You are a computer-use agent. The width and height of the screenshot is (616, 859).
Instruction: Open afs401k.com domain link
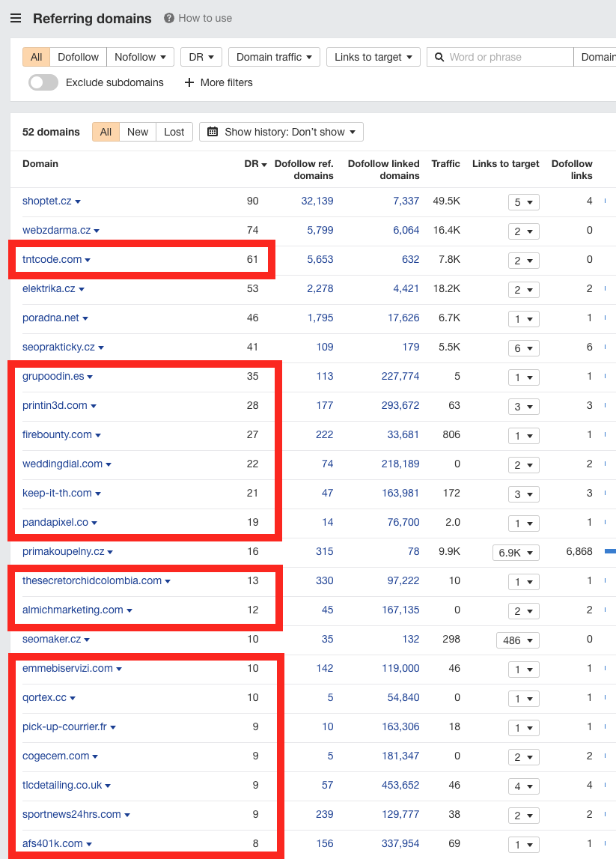click(x=52, y=844)
